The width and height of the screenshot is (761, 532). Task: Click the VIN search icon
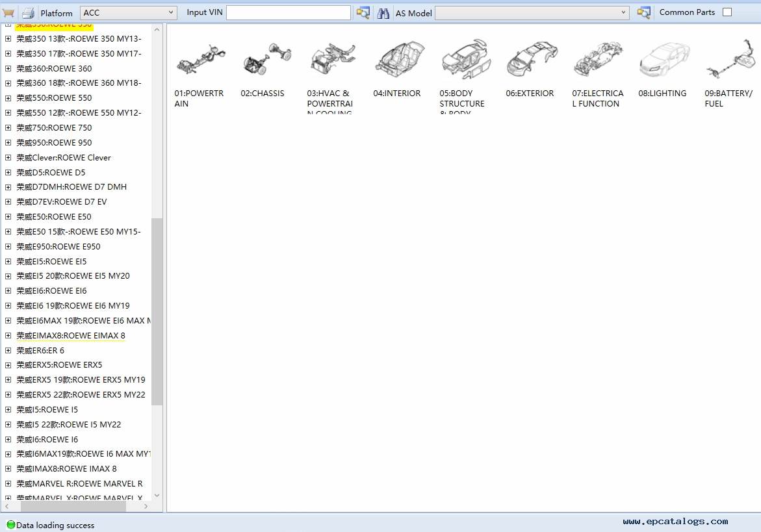[363, 13]
